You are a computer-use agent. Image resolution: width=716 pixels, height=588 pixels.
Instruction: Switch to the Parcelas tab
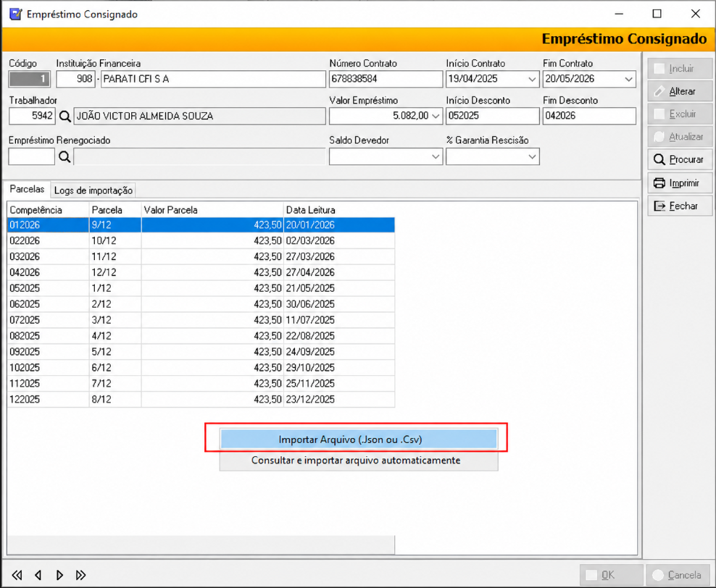27,189
